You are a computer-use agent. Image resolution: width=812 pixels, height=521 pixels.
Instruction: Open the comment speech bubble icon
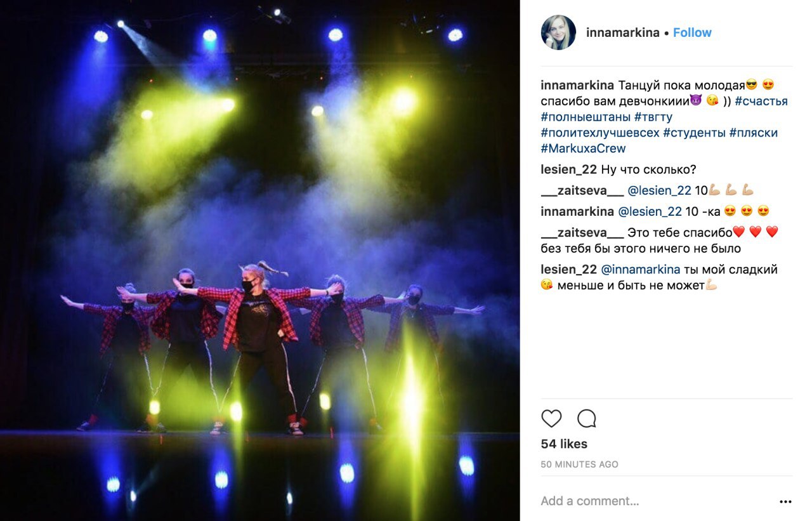(x=587, y=419)
